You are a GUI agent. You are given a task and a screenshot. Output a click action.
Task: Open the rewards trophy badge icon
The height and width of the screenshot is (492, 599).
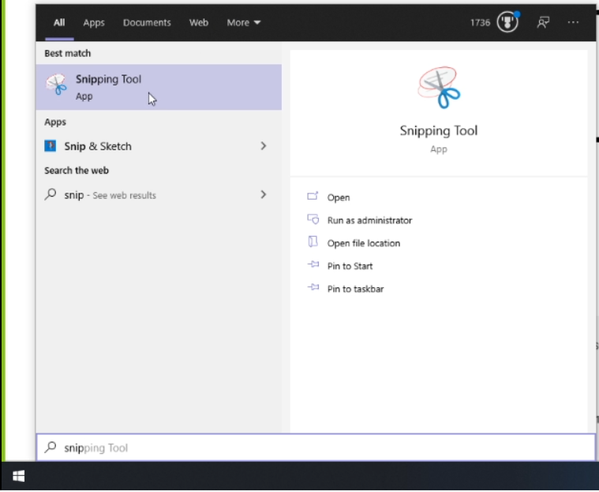(x=507, y=22)
